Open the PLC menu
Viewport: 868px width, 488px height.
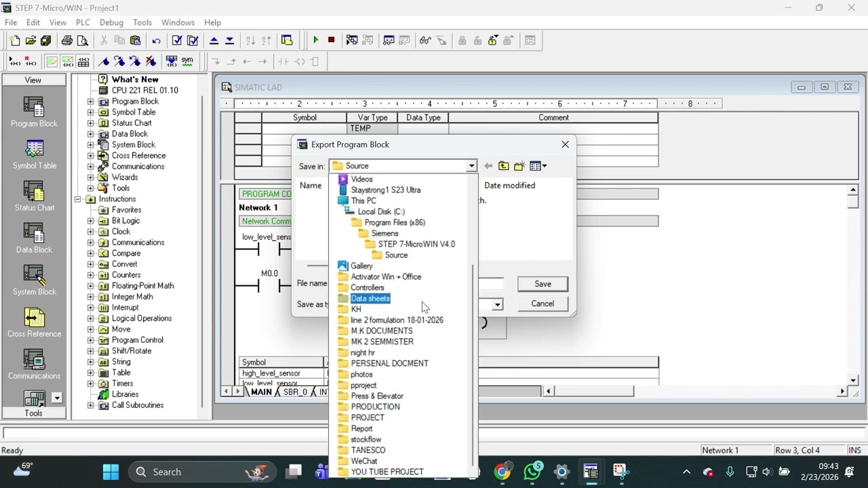(x=83, y=22)
